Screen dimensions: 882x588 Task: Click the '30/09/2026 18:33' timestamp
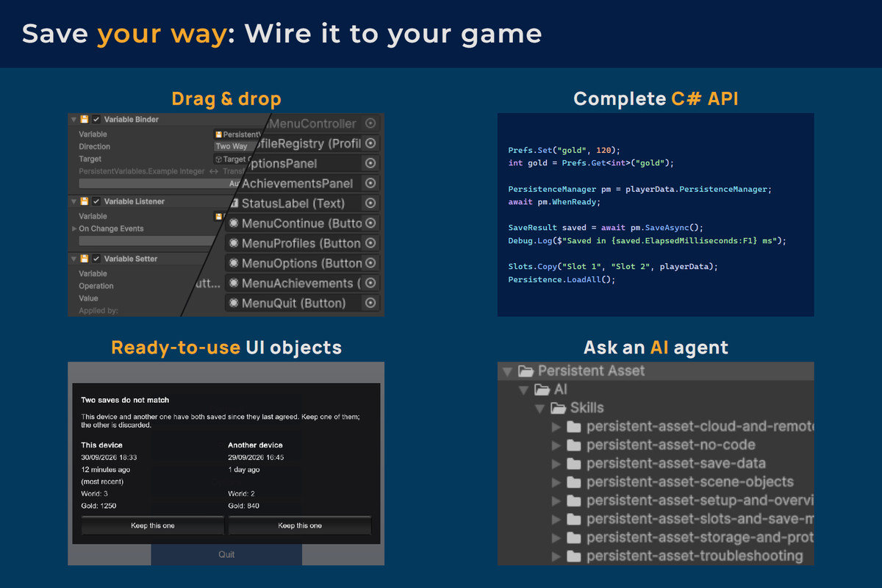tap(109, 457)
